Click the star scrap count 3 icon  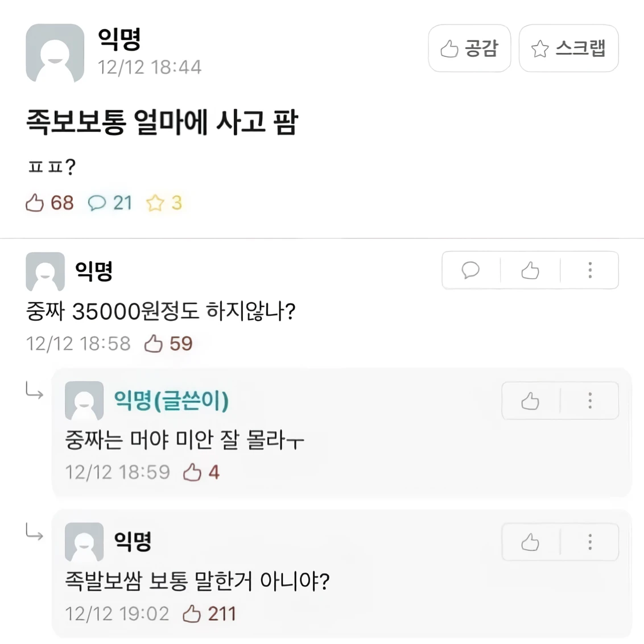(x=155, y=203)
